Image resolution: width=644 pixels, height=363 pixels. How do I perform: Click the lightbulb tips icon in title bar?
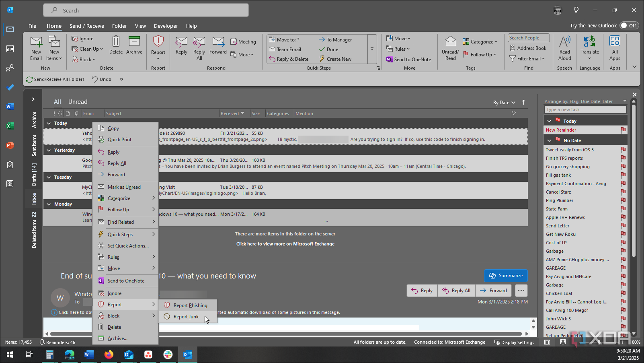[576, 10]
